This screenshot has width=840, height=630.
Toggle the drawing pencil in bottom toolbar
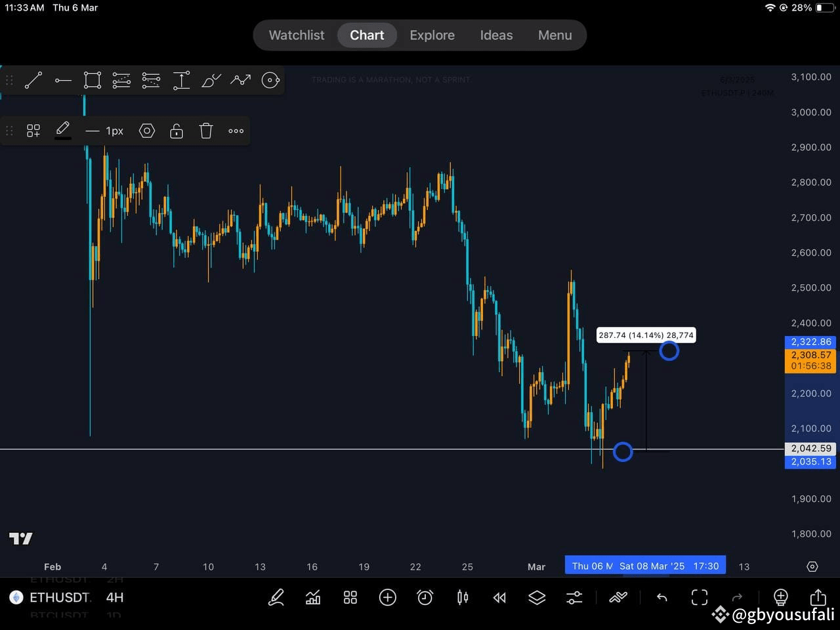coord(276,598)
